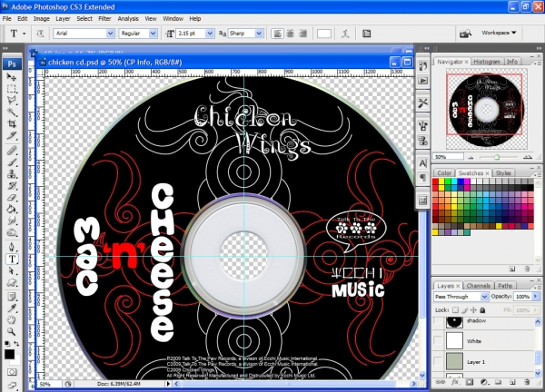Screen dimensions: 545x392
Task: Select the Sponge tool
Action: tap(12, 232)
